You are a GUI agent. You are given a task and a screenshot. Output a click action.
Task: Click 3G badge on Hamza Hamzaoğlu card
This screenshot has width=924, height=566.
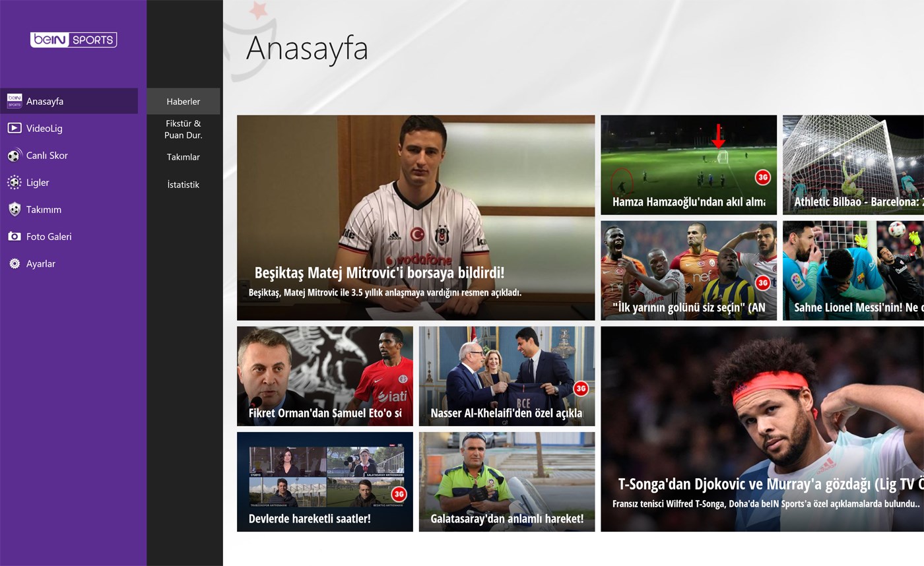pos(762,177)
